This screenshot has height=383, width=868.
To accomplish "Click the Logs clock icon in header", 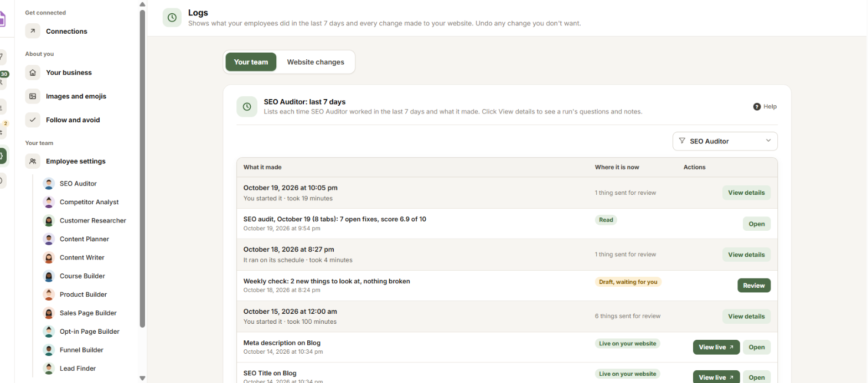I will point(172,18).
